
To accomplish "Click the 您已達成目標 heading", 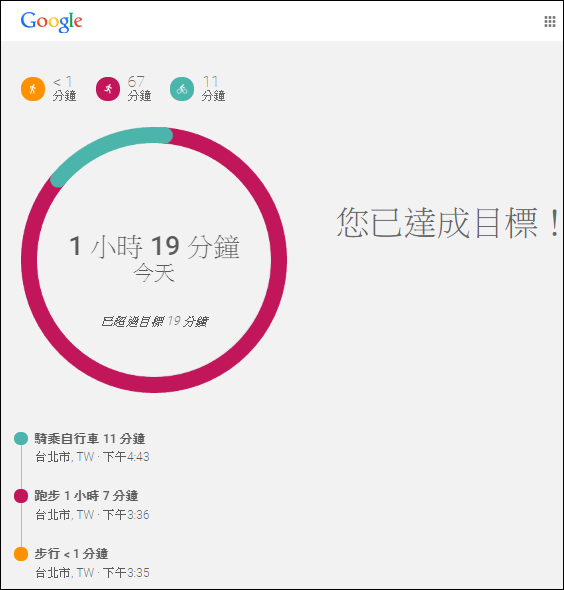I will [448, 223].
